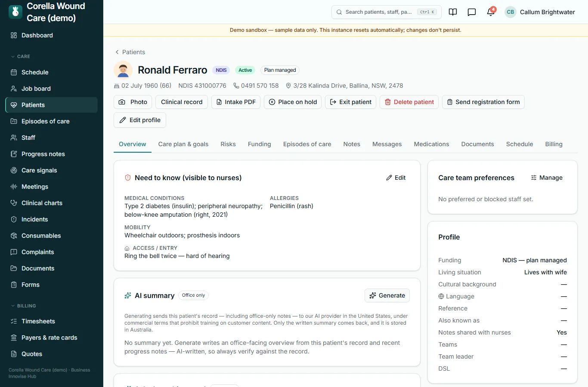Open Consumables in the sidebar

[51, 236]
